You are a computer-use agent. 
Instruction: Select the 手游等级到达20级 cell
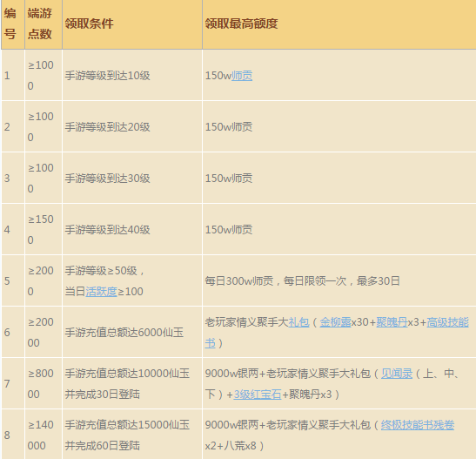pos(132,126)
